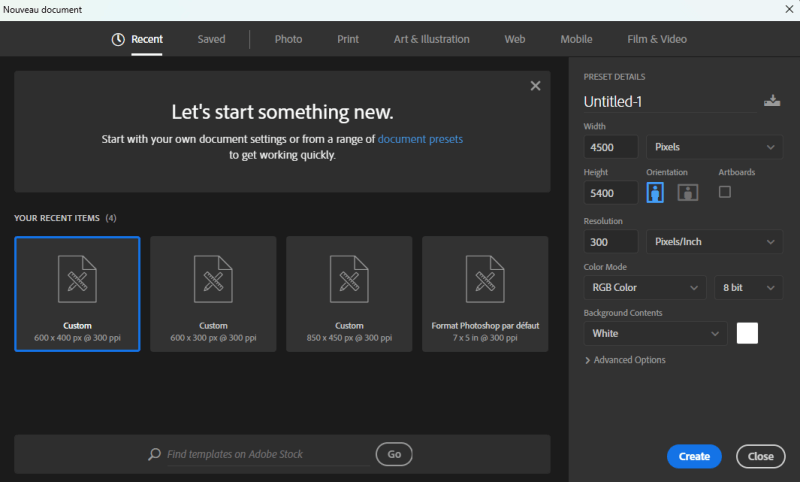800x482 pixels.
Task: Click the white background color swatch
Action: [x=747, y=333]
